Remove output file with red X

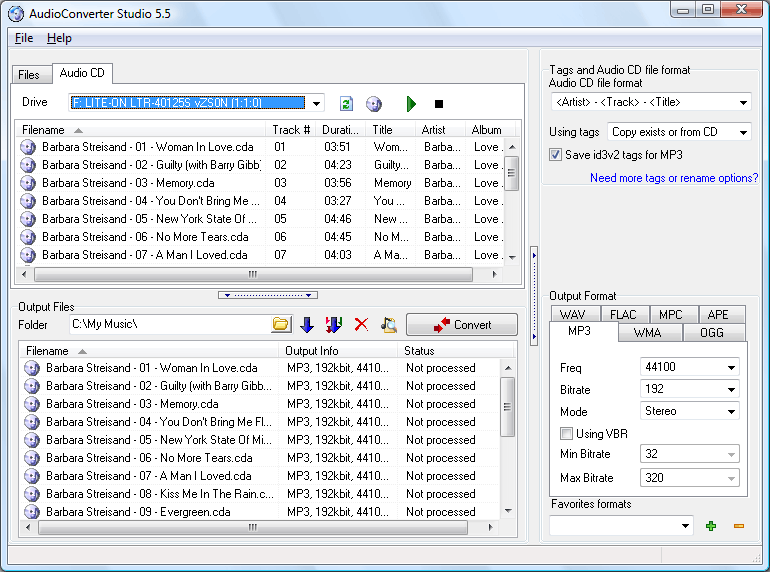pos(361,325)
